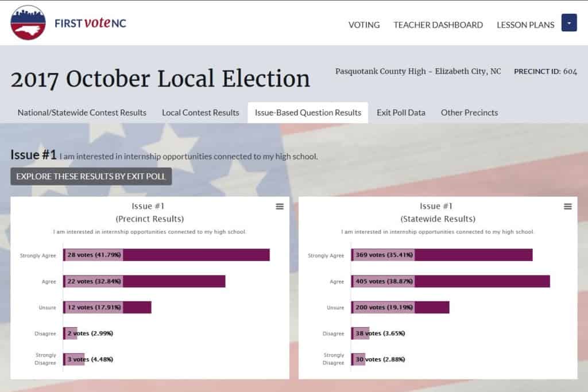Select the Local Contest Results tab

[200, 112]
